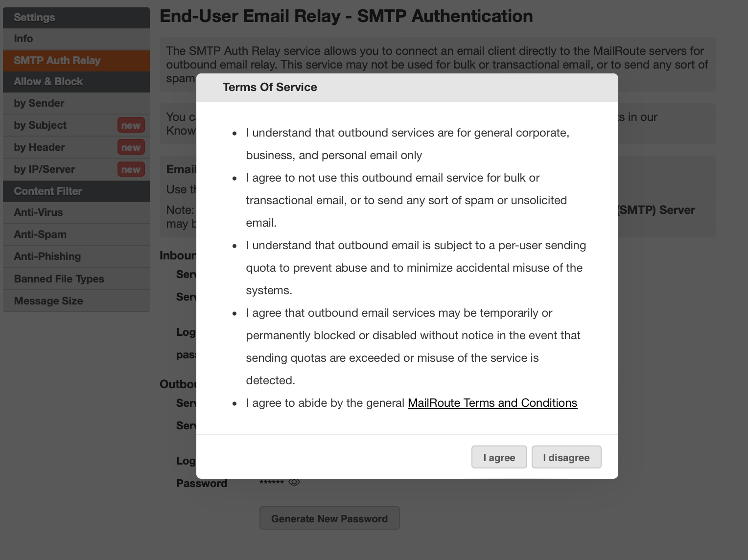The width and height of the screenshot is (748, 560).
Task: Click the Terms Of Service dialog title
Action: click(270, 87)
